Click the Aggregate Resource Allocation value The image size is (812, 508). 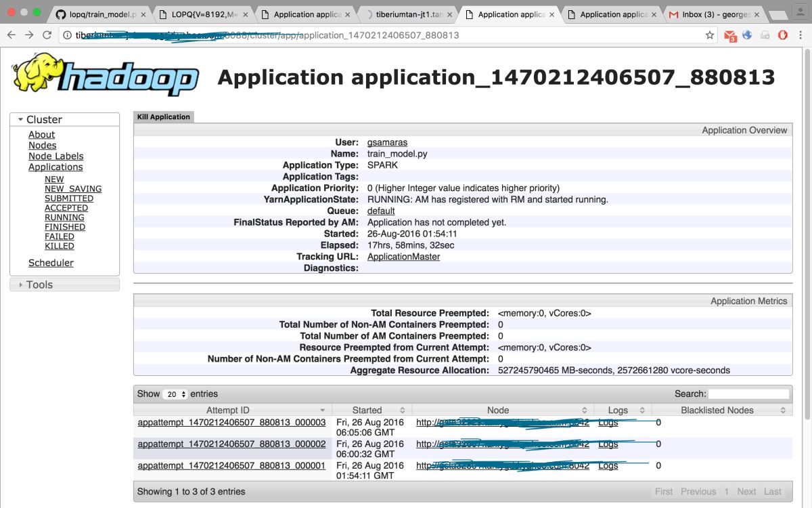[x=614, y=371]
